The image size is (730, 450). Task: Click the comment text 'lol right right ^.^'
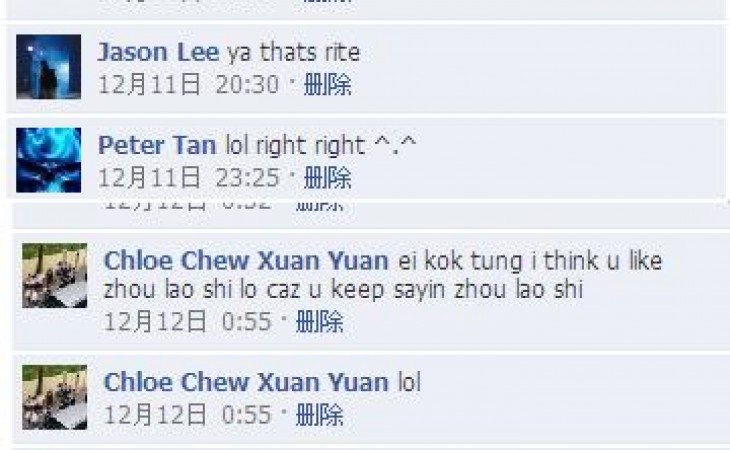[x=321, y=145]
